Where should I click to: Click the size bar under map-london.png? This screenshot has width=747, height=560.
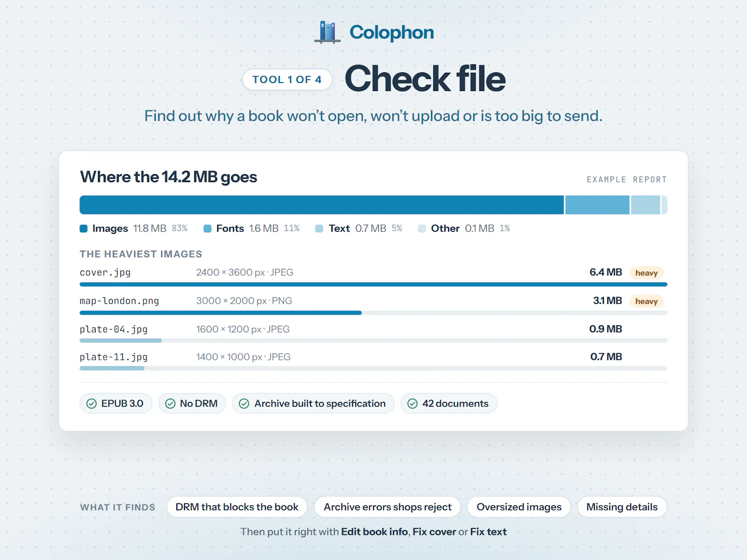373,313
